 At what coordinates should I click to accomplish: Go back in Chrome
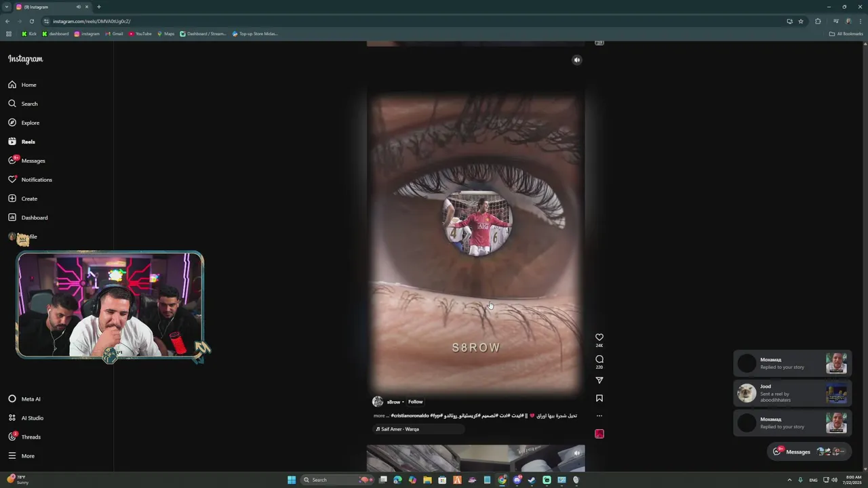(7, 21)
